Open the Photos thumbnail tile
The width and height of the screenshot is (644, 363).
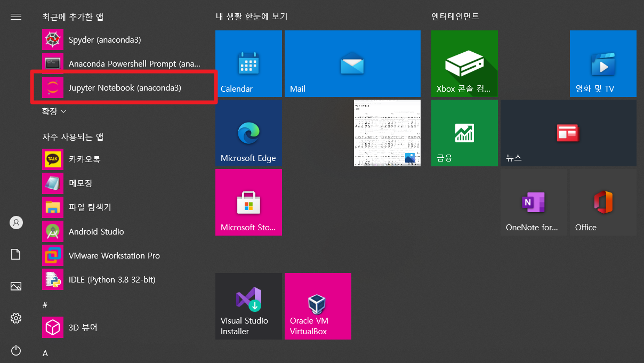[x=387, y=133]
